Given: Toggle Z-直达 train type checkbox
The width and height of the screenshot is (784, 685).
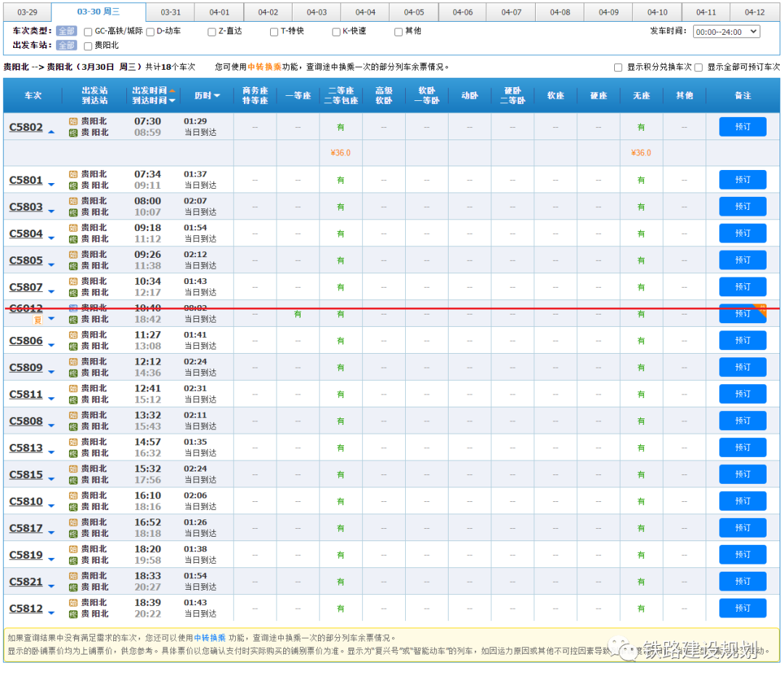Looking at the screenshot, I should pos(211,32).
